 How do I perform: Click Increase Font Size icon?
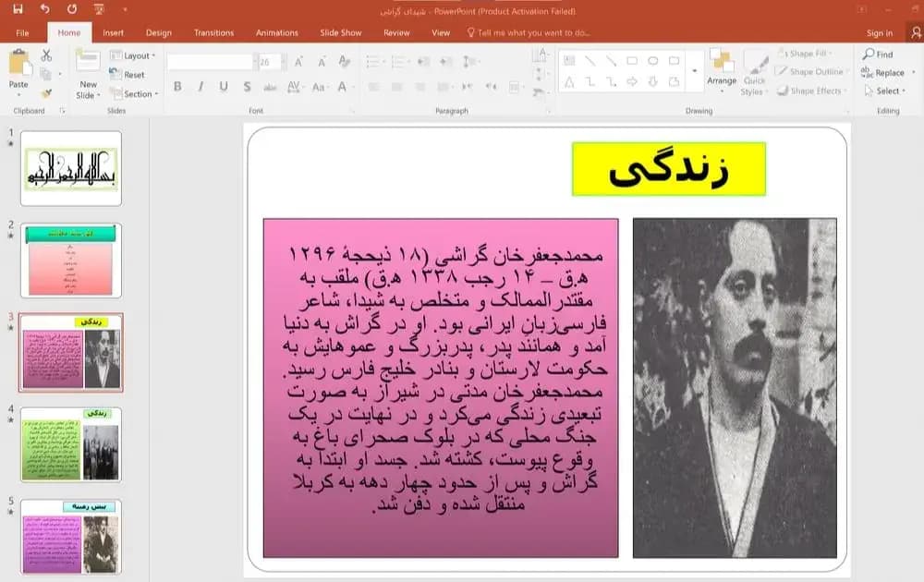[x=298, y=61]
